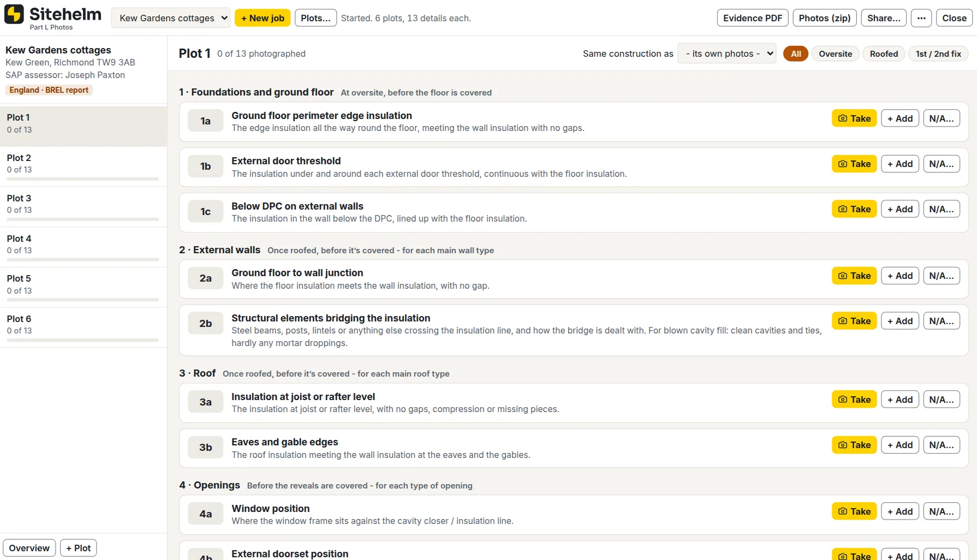Image resolution: width=977 pixels, height=560 pixels.
Task: Take a photo for Insulation at joist level
Action: click(854, 400)
